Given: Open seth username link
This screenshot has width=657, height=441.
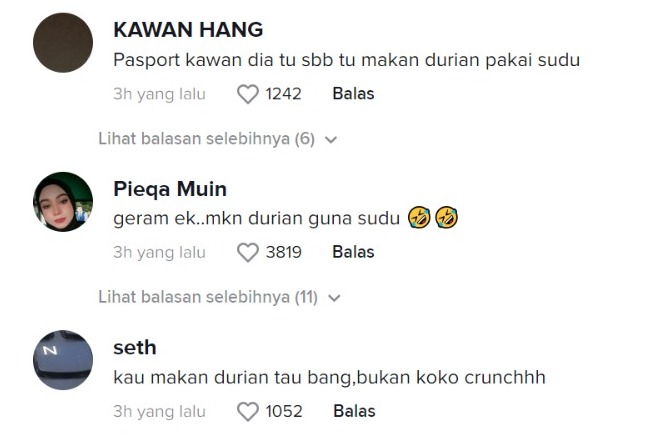Looking at the screenshot, I should (135, 348).
